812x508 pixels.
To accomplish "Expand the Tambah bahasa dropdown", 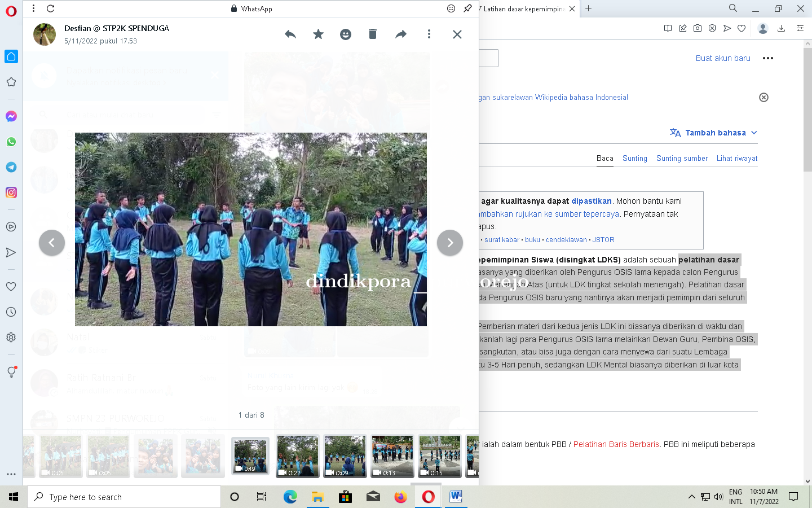I will (713, 133).
